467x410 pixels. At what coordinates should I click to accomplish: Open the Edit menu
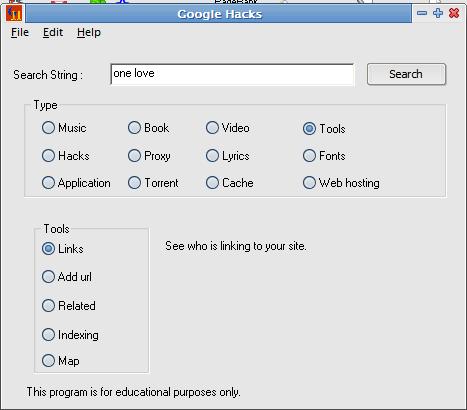[53, 32]
